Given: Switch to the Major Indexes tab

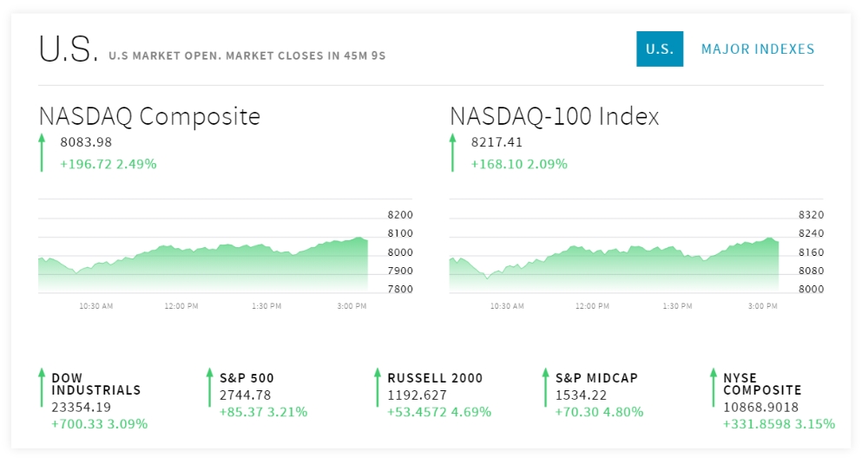Looking at the screenshot, I should tap(758, 49).
